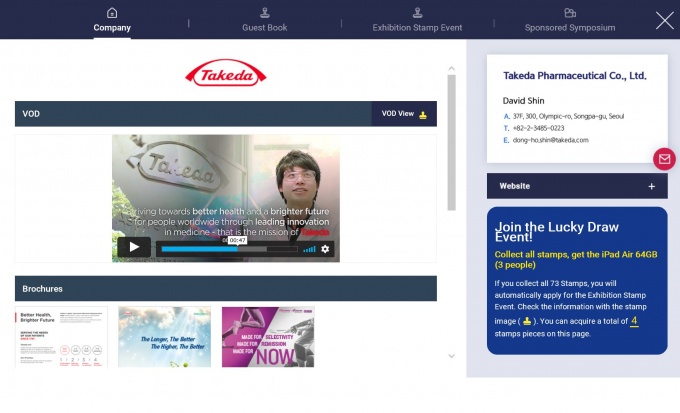Open the Longer, Better brochure thumbnail

pyautogui.click(x=164, y=337)
